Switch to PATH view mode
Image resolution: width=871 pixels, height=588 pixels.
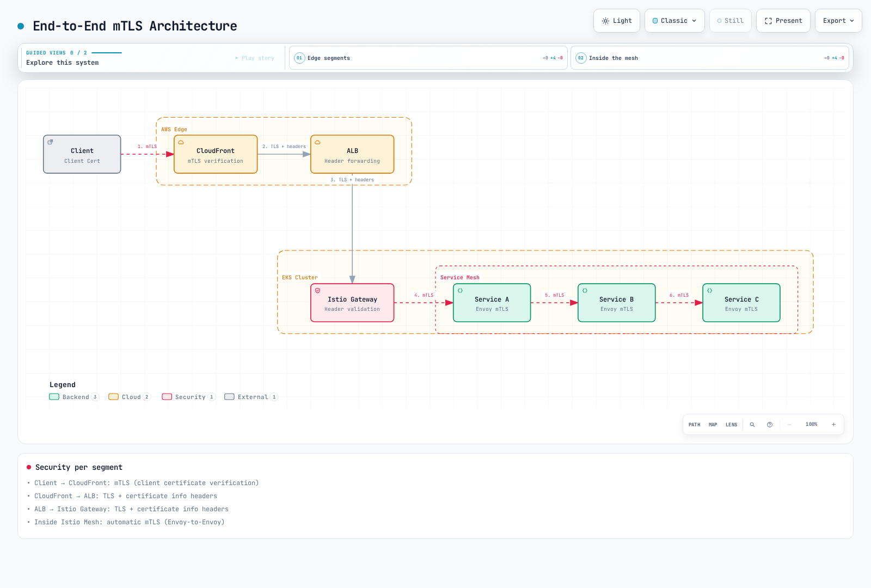(695, 425)
